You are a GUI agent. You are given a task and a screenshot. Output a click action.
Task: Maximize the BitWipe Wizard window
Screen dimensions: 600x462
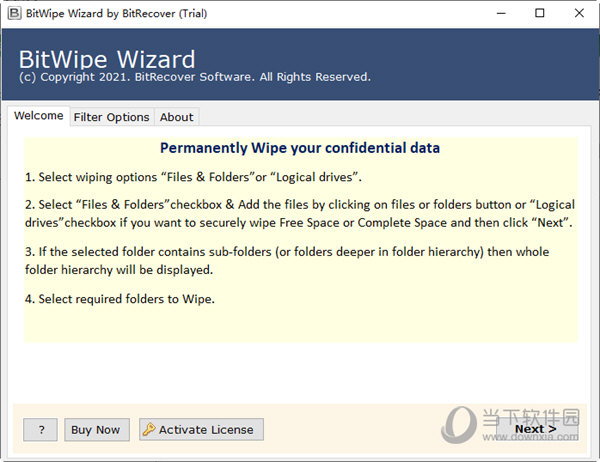[x=540, y=13]
